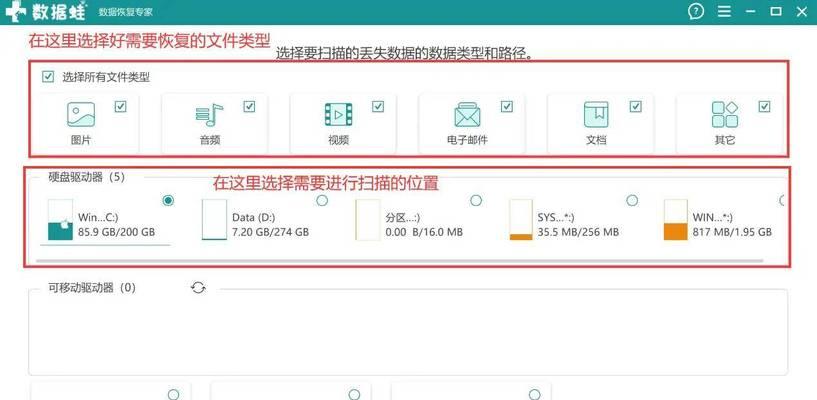Click the 音频 music note icon
The height and width of the screenshot is (400, 817).
point(209,115)
